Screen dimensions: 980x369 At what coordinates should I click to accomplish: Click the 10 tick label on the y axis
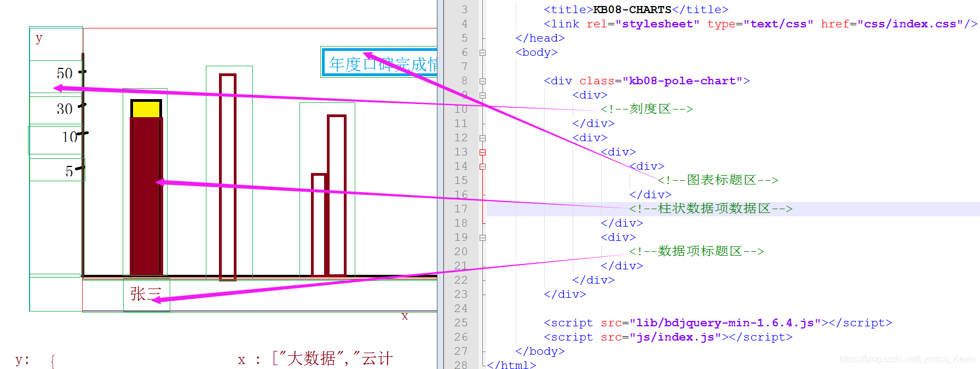pos(70,137)
